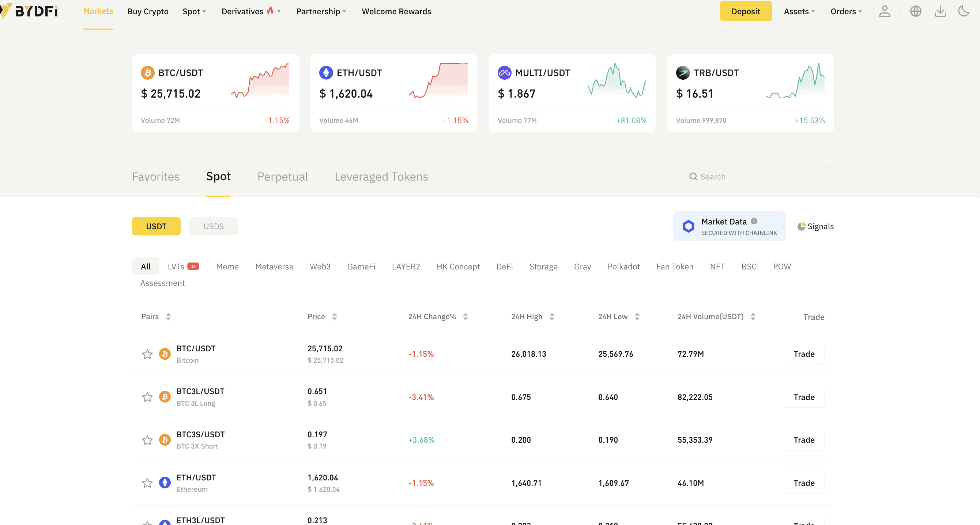The image size is (980, 525).
Task: Click Trade button for BTC3S/USDT
Action: (803, 440)
